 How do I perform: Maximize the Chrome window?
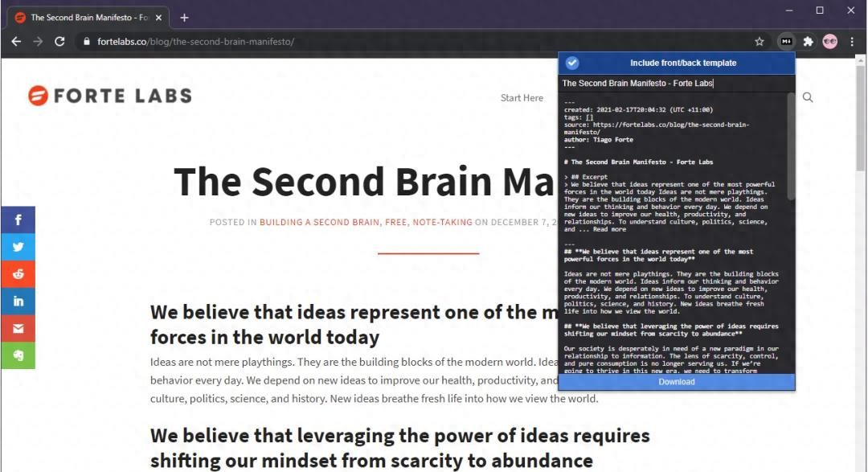820,10
